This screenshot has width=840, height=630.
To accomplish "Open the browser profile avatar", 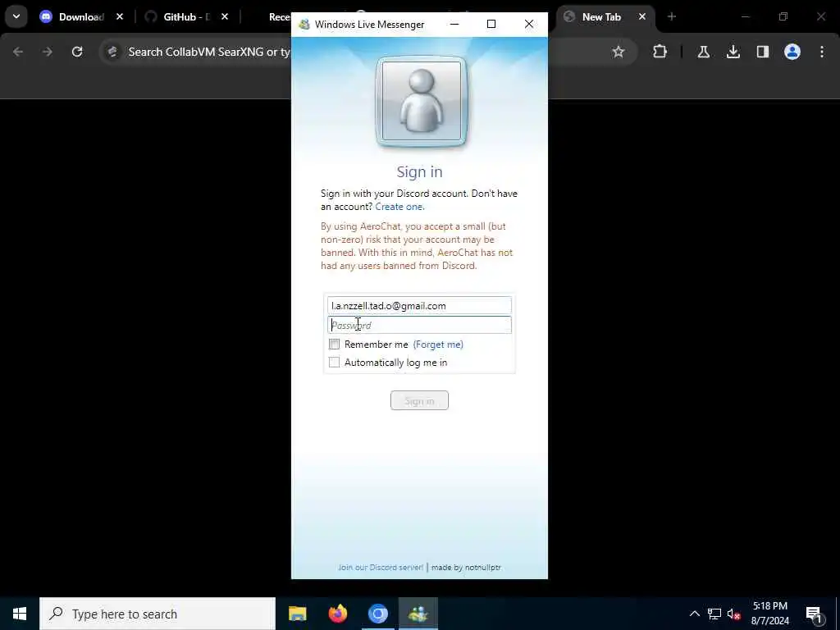I will coord(792,52).
